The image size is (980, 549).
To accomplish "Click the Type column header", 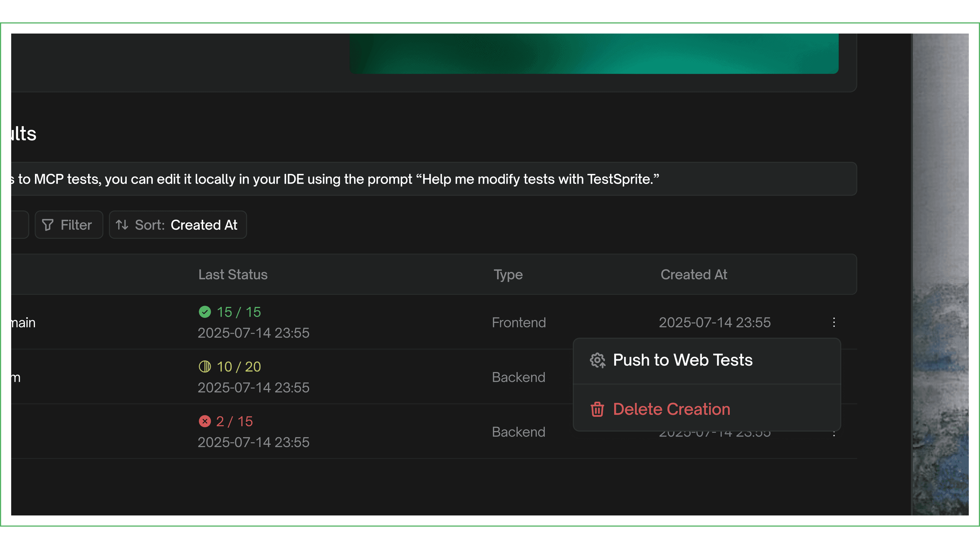I will [x=508, y=274].
